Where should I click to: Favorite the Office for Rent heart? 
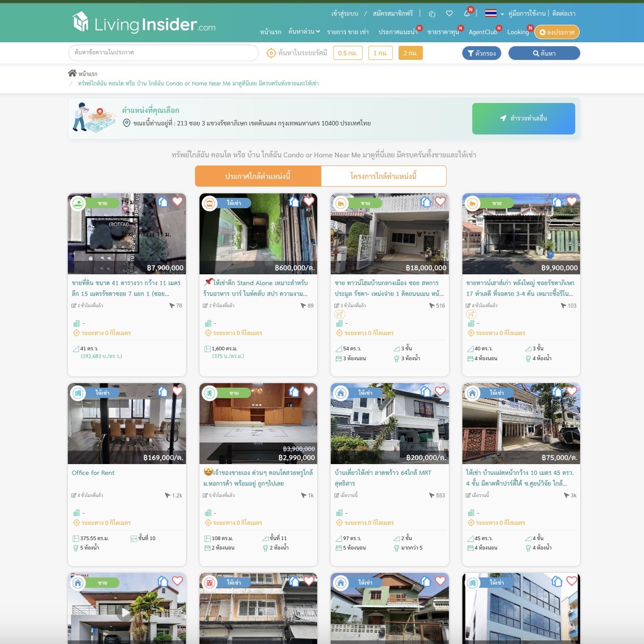pyautogui.click(x=178, y=391)
